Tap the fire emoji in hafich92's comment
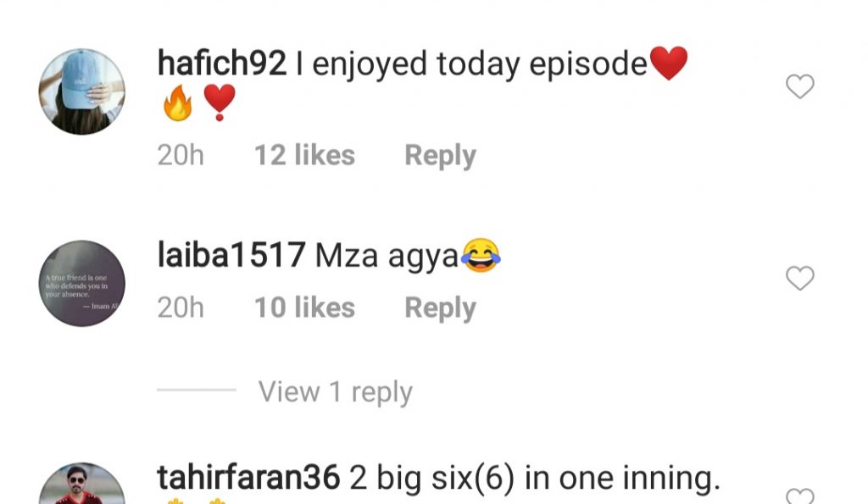 pyautogui.click(x=178, y=102)
